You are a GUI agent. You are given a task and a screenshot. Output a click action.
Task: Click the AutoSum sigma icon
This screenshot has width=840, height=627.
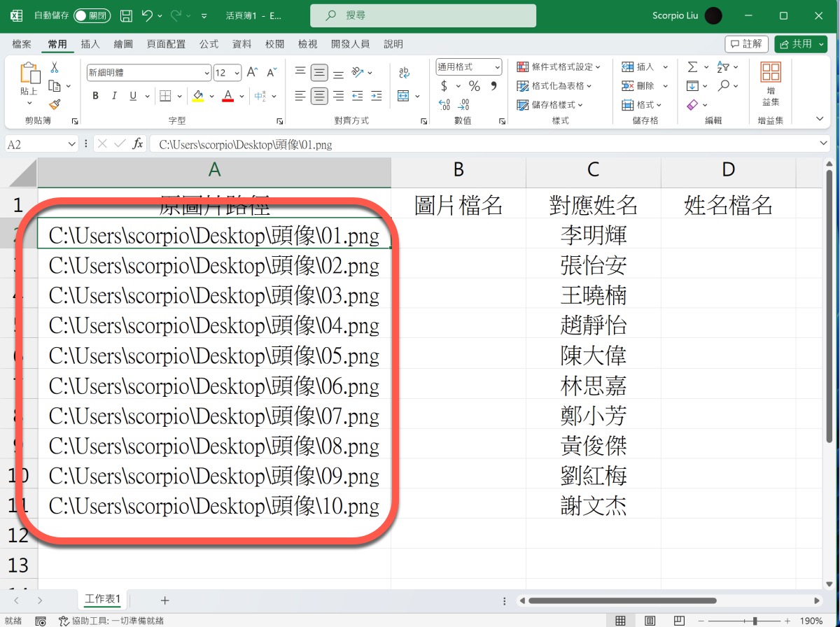pyautogui.click(x=692, y=67)
